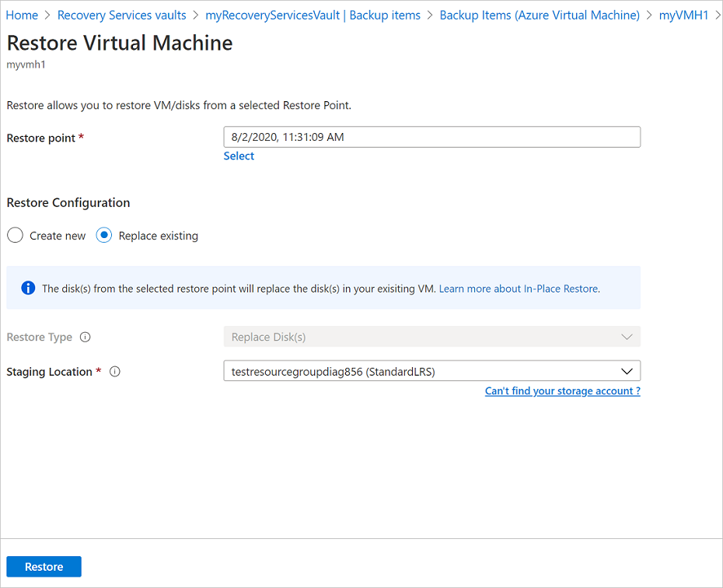The height and width of the screenshot is (588, 723).
Task: Go to myVMH1 via the breadcrumb
Action: (683, 14)
